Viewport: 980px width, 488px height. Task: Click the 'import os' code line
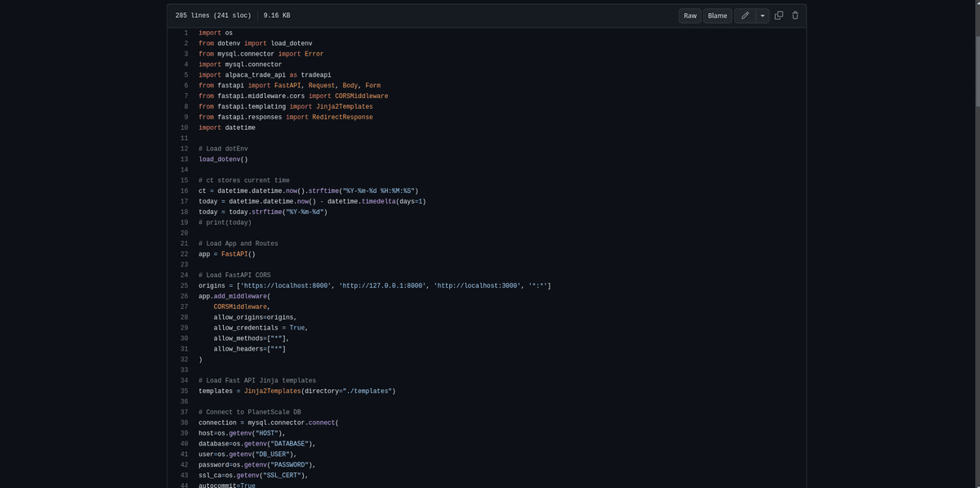[216, 33]
